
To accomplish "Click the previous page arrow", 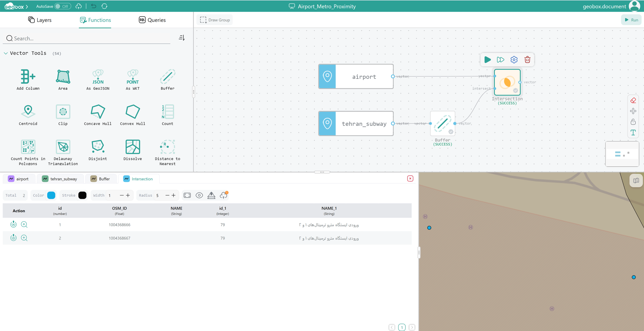I will [392, 327].
